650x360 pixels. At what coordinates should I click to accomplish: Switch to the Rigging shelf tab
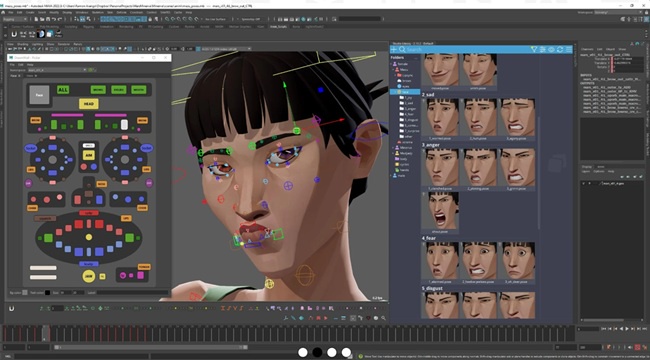(88, 27)
